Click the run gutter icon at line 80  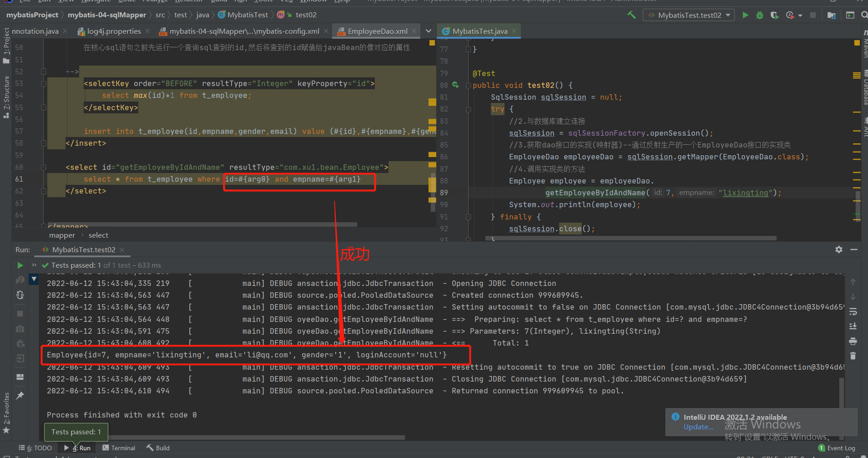point(455,85)
